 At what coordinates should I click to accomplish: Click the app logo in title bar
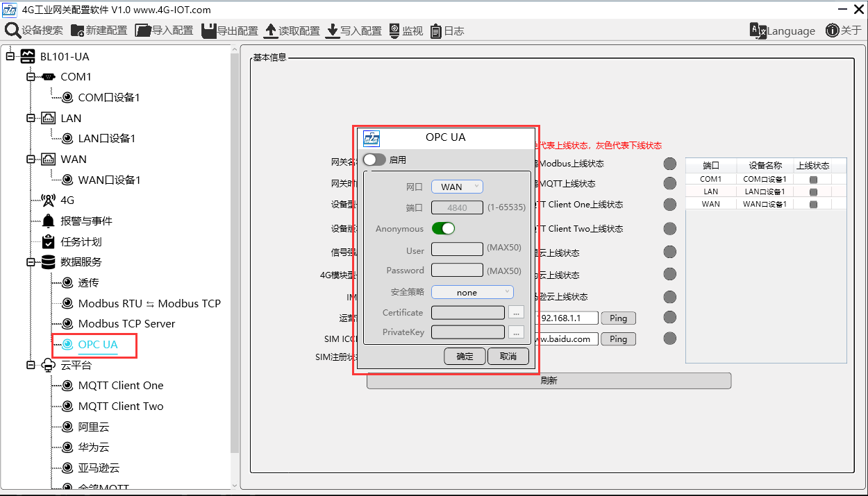(x=10, y=10)
